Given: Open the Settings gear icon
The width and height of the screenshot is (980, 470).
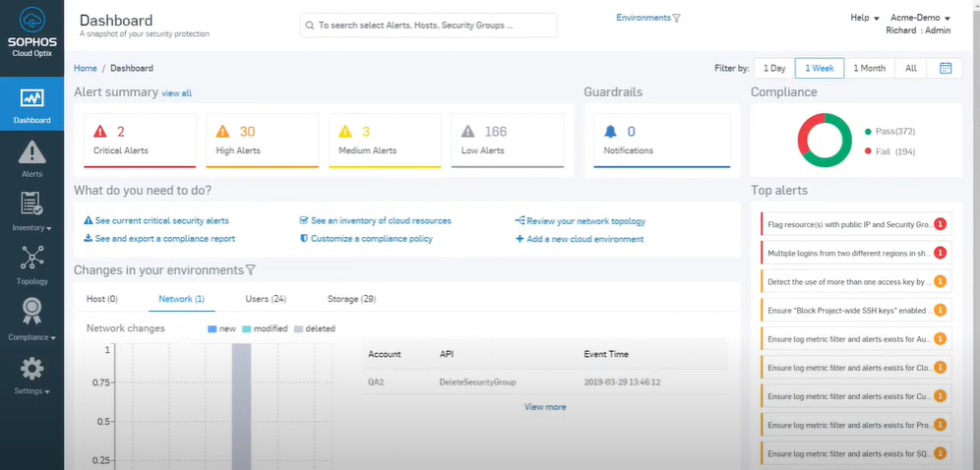Looking at the screenshot, I should 31,369.
